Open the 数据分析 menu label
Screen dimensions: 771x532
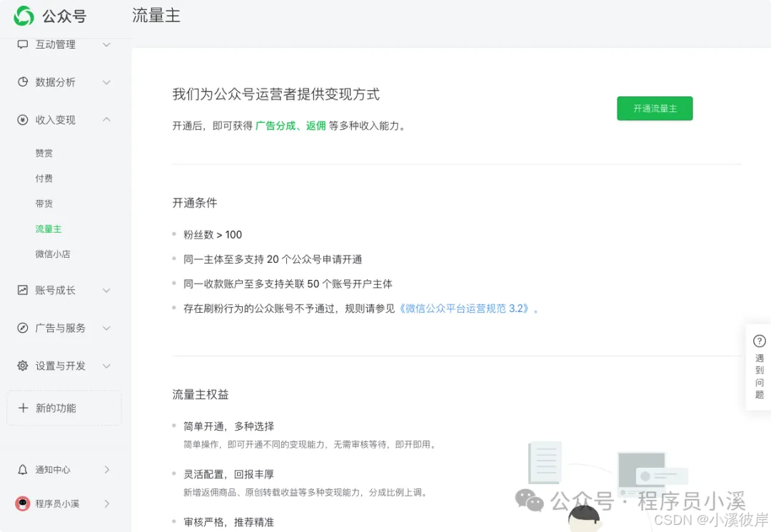click(x=56, y=82)
